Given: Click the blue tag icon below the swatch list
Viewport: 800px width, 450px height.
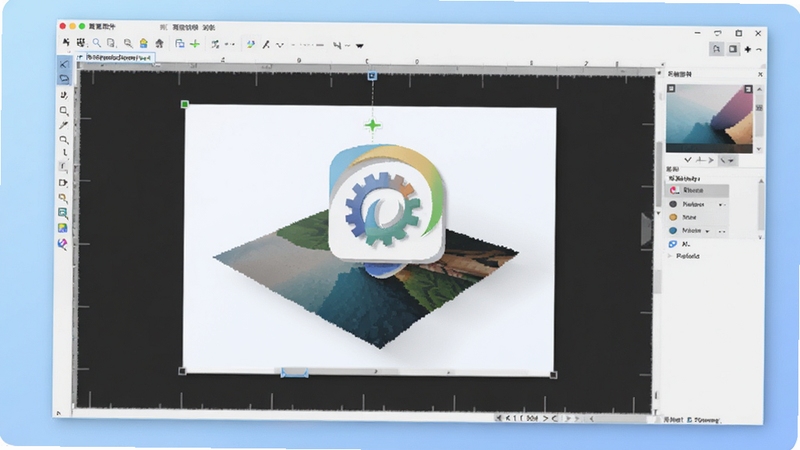Looking at the screenshot, I should point(673,244).
